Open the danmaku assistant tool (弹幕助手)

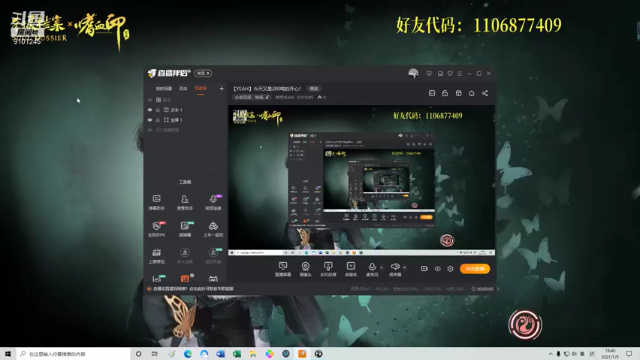pos(156,202)
